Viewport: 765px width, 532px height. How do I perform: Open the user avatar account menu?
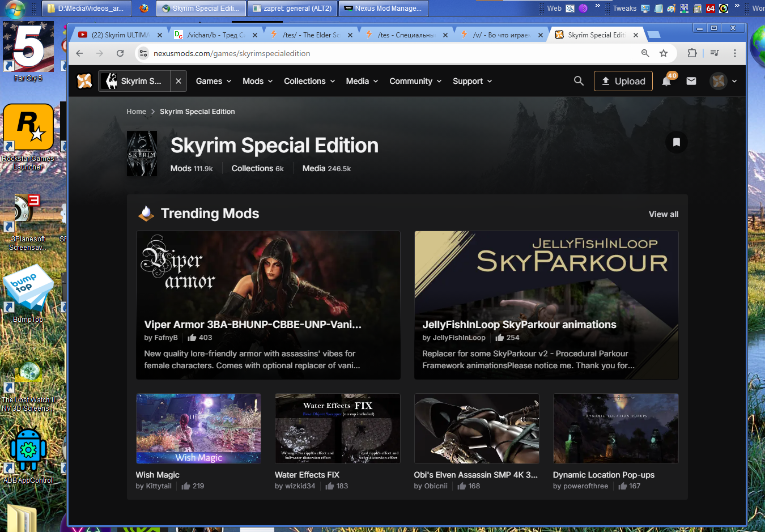point(724,81)
